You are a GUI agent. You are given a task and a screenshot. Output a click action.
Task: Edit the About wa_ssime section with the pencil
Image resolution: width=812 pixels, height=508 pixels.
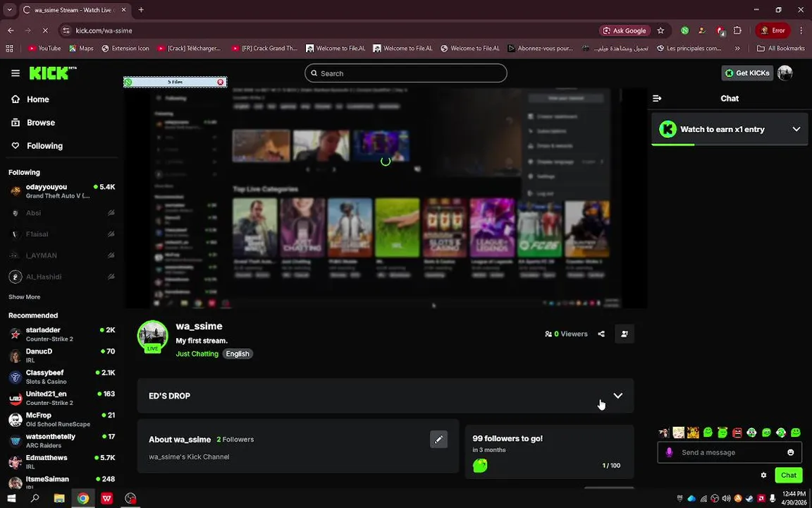[438, 440]
